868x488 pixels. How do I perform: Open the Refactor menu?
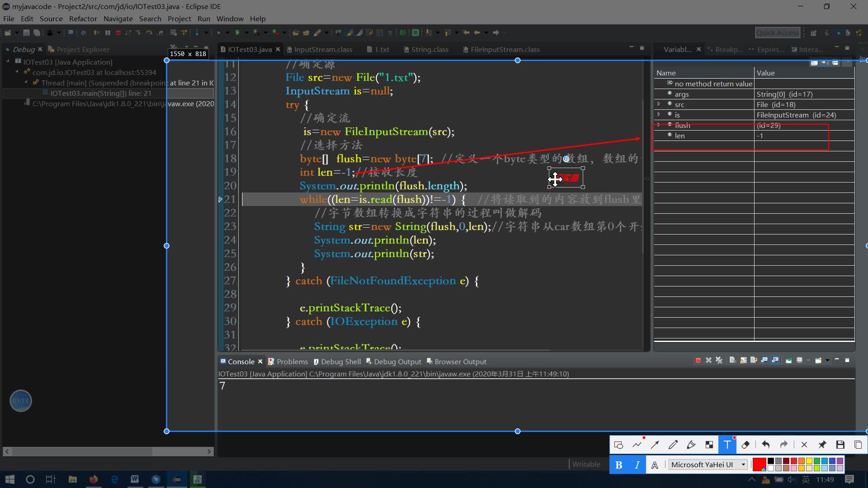point(83,19)
